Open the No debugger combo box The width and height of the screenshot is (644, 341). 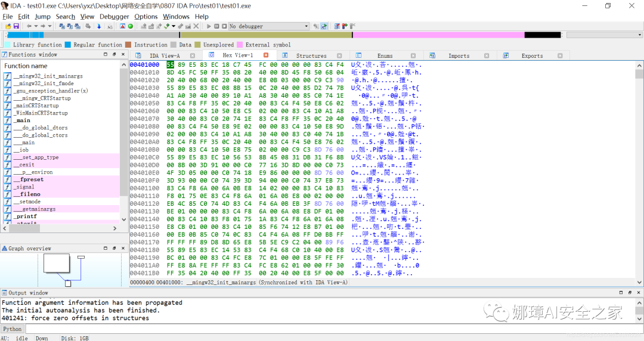click(268, 26)
